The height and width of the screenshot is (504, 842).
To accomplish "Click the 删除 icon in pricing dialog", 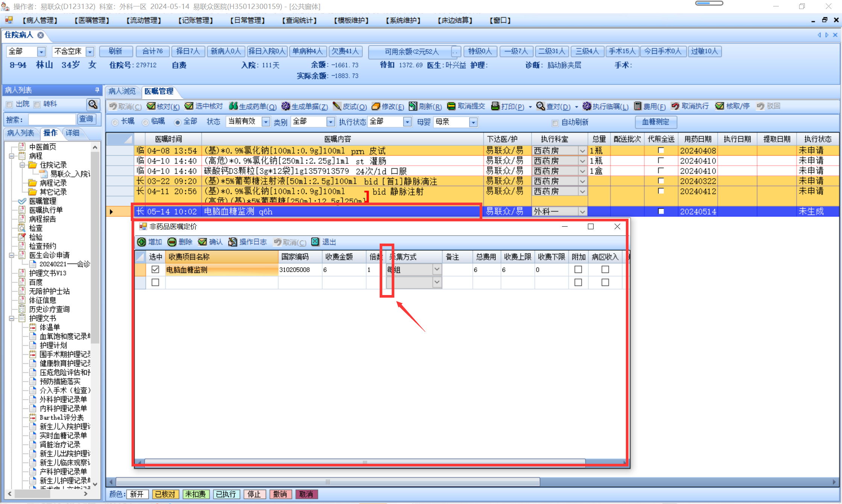I will pyautogui.click(x=172, y=242).
